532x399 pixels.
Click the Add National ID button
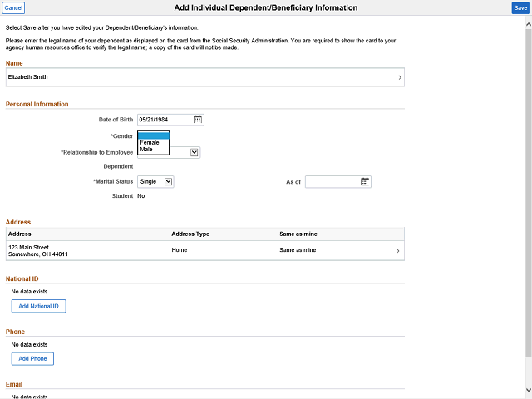[x=38, y=306]
